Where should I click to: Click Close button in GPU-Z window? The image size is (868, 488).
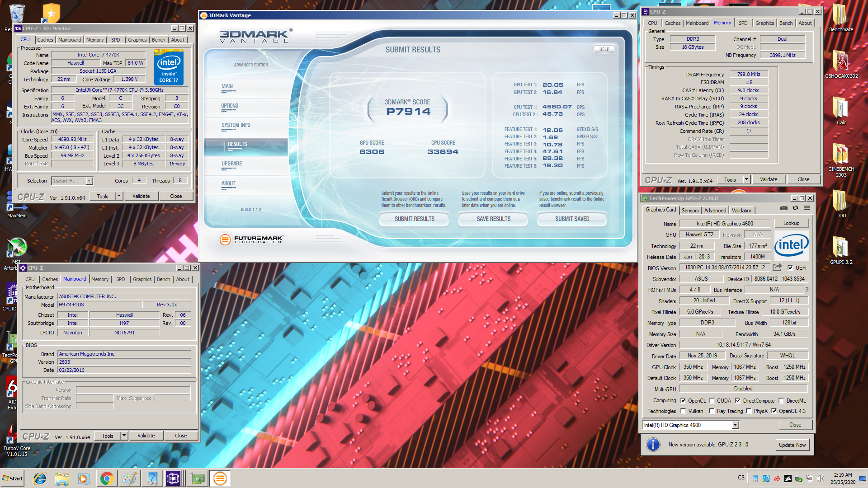point(795,425)
